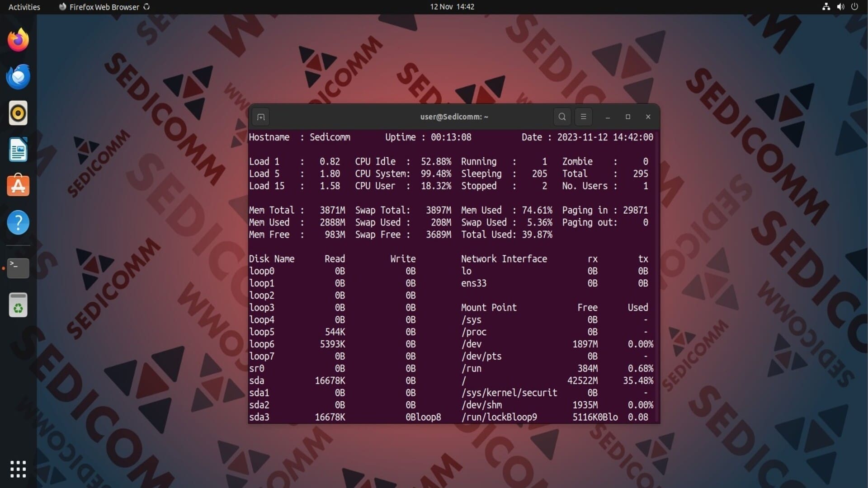Click the CPU User value 18.32%

tap(436, 186)
